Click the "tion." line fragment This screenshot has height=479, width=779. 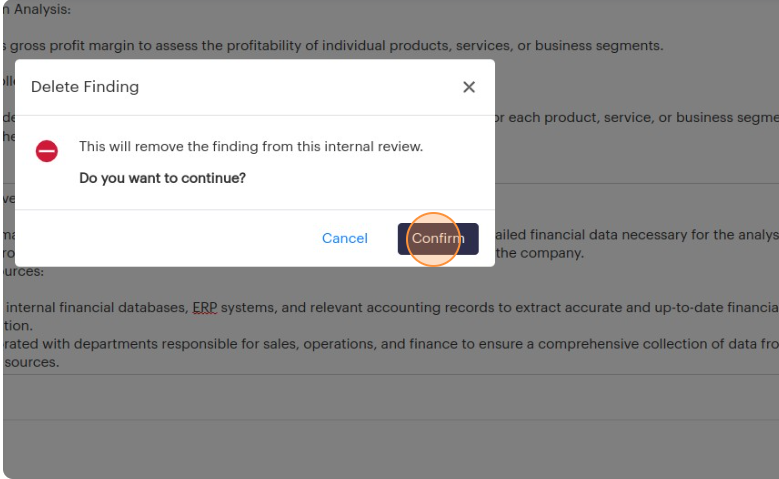[x=20, y=326]
